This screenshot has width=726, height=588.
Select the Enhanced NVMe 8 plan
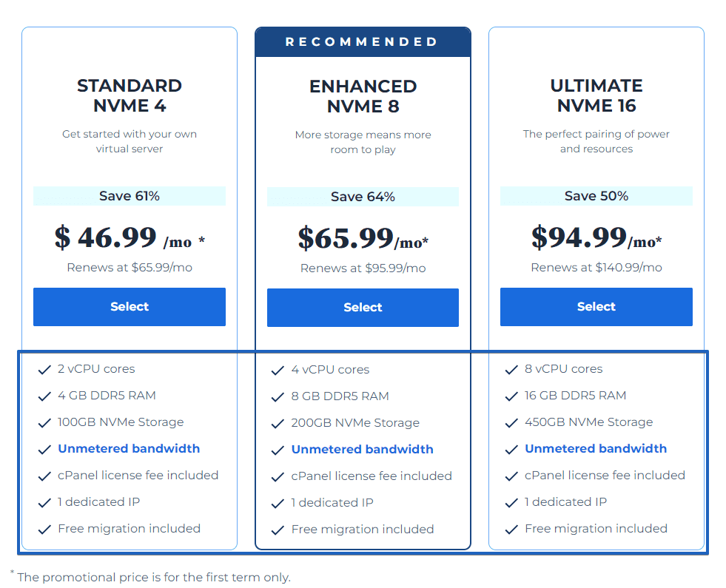tap(363, 308)
